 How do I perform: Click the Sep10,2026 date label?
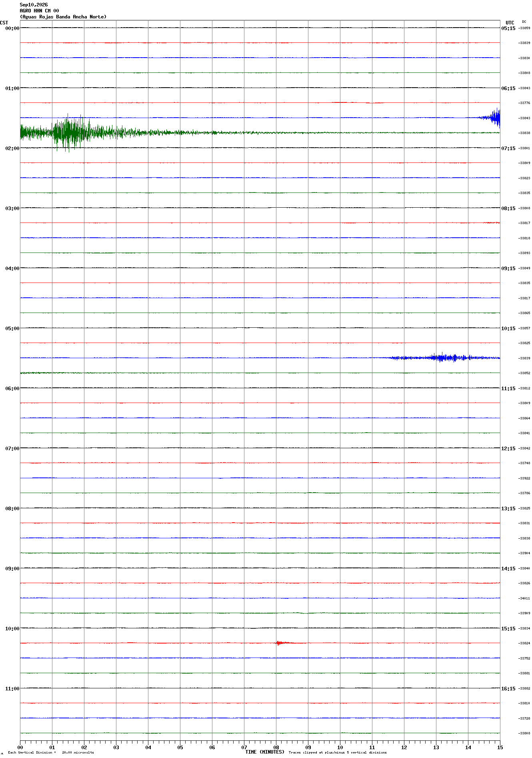34,5
